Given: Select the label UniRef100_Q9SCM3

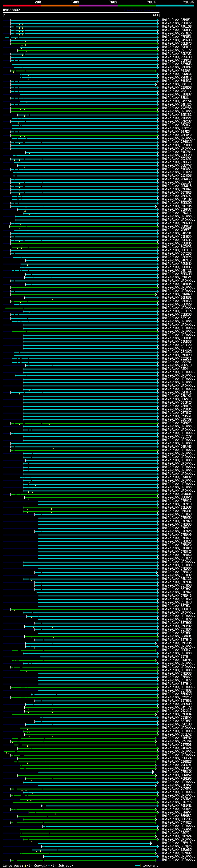Looking at the screenshot, I should pos(176,57).
